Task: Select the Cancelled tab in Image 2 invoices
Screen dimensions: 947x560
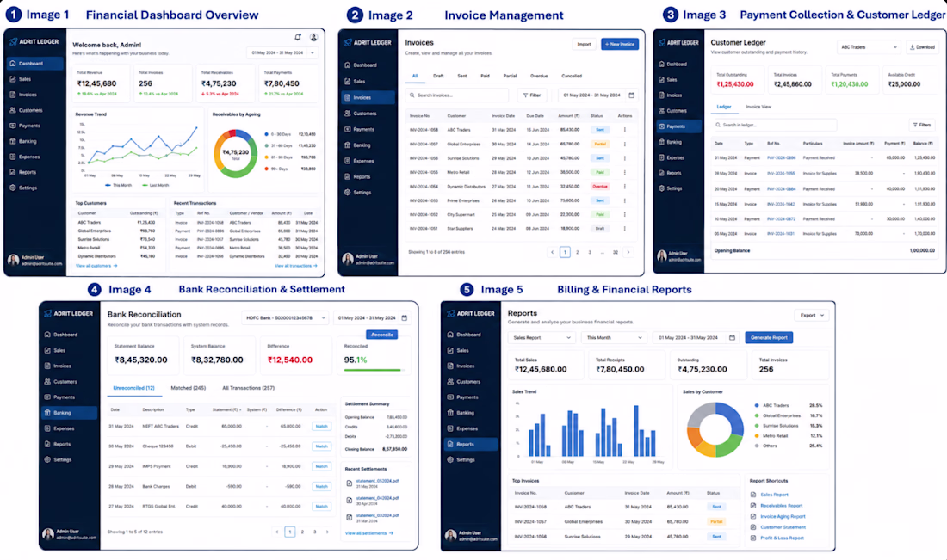Action: coord(572,76)
